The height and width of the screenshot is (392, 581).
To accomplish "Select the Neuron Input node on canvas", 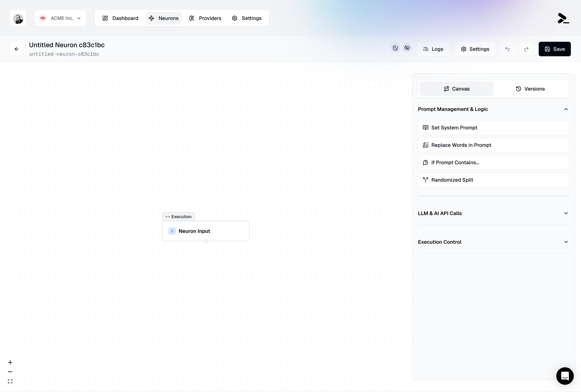I will tap(206, 231).
